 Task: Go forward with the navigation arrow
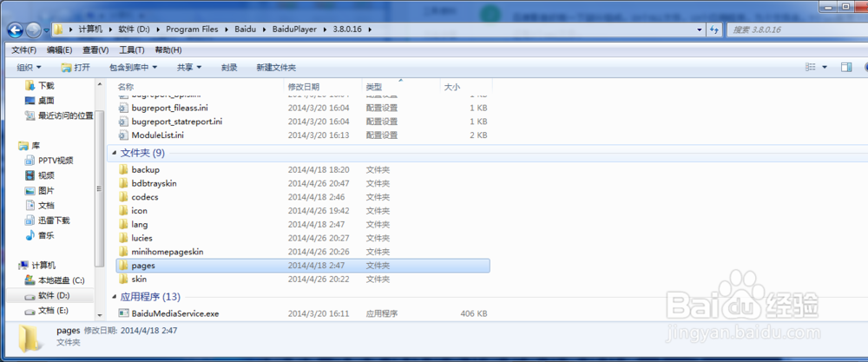click(33, 30)
